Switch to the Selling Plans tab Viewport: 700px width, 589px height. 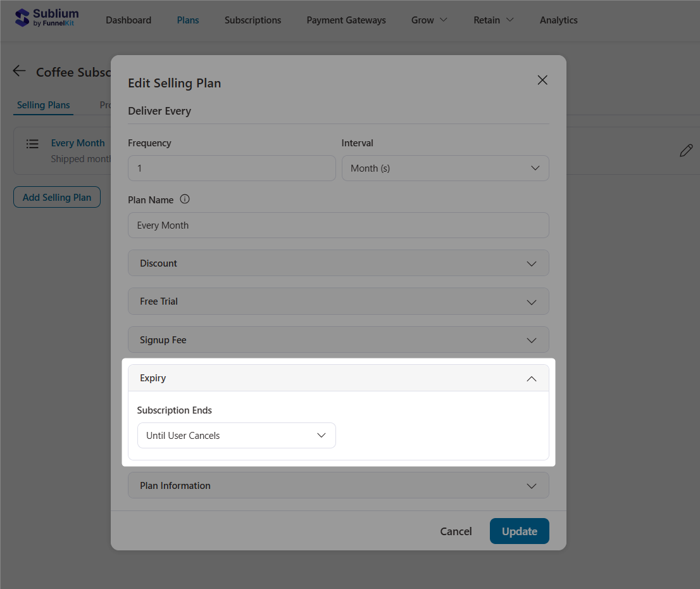(x=43, y=105)
